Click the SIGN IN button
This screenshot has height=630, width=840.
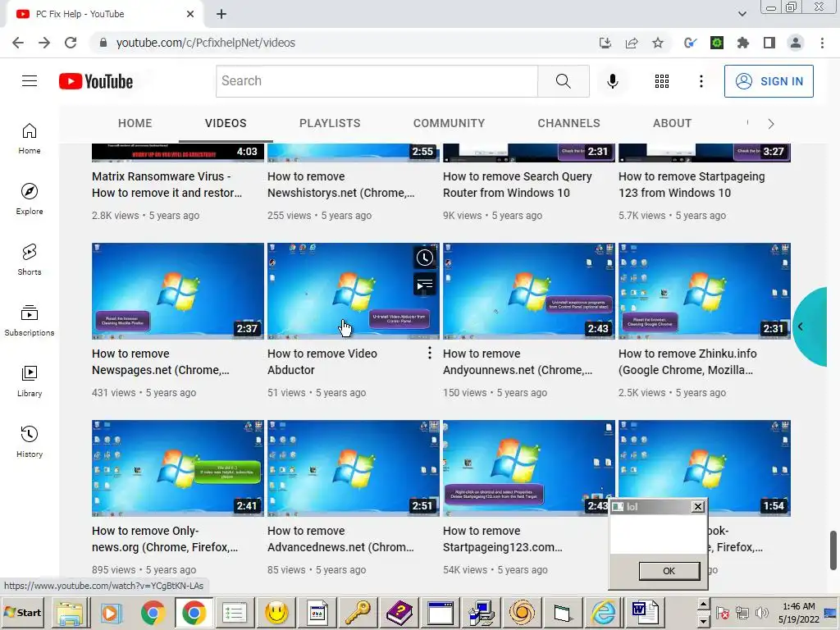(769, 81)
